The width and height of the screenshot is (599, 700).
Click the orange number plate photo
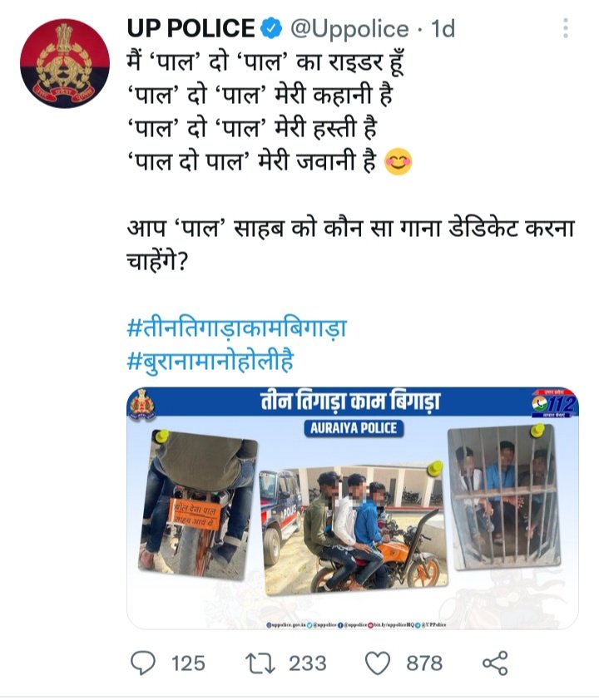(198, 504)
